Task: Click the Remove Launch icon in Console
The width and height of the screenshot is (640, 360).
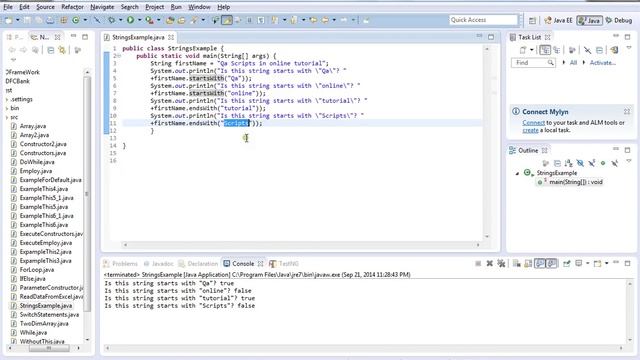Action: 489,264
